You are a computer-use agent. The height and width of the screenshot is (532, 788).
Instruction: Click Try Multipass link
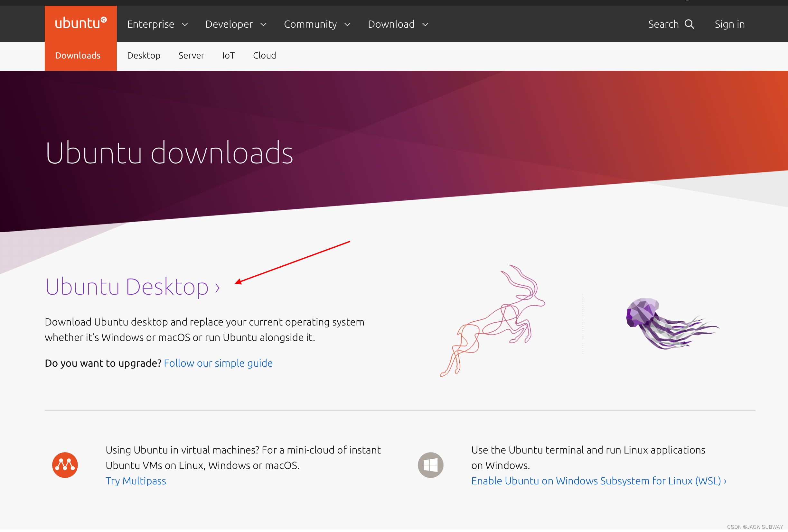point(136,481)
